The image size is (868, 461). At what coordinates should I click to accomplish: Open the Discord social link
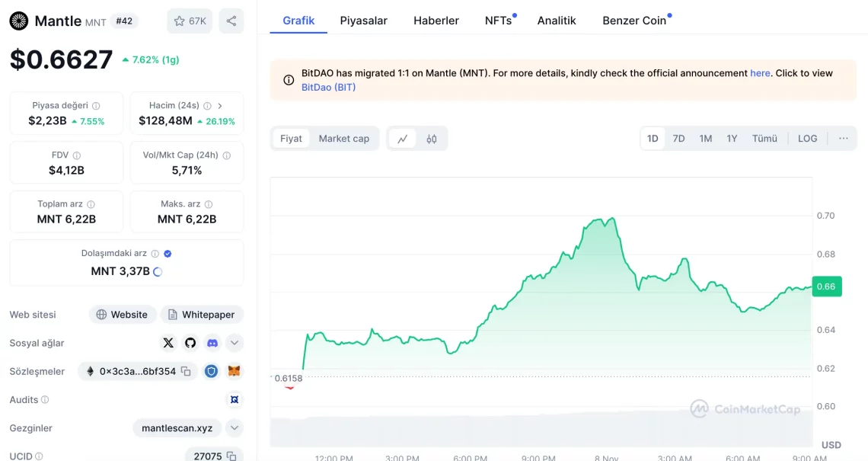(x=212, y=343)
